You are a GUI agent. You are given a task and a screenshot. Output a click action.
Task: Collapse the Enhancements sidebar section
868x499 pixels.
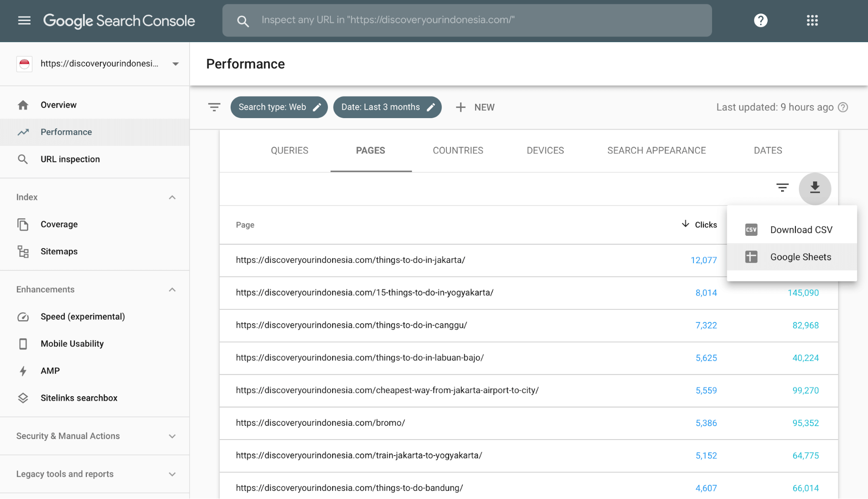[x=172, y=289]
